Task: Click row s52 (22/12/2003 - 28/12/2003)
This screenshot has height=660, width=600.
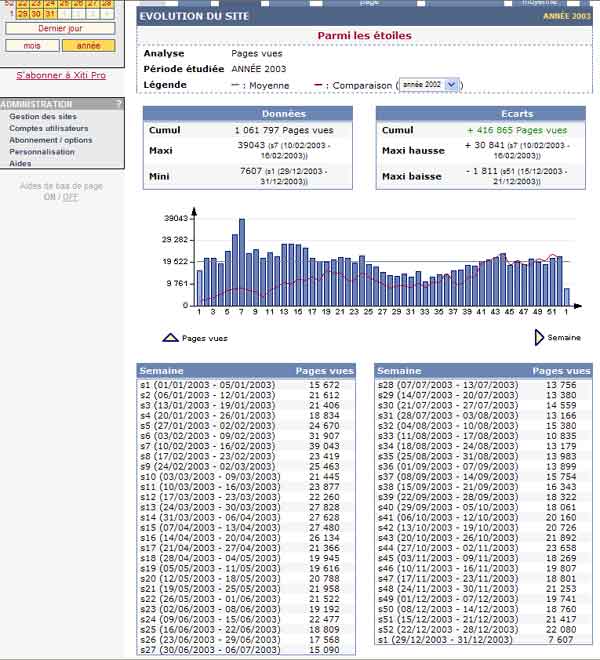Action: click(483, 629)
